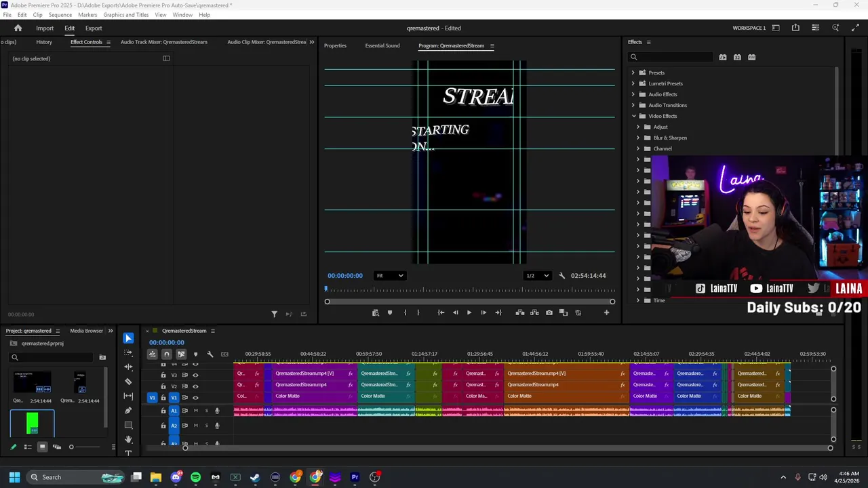Click the WORKSPACE 1 label
This screenshot has height=488, width=868.
click(x=749, y=28)
